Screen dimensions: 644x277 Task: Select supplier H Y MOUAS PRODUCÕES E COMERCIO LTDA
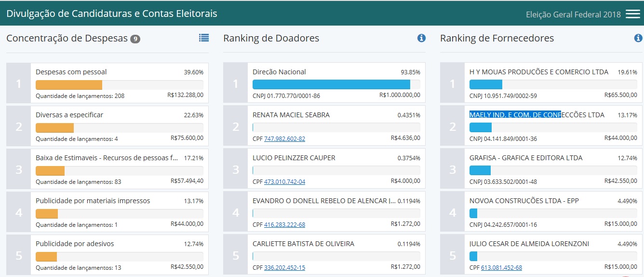pos(539,72)
